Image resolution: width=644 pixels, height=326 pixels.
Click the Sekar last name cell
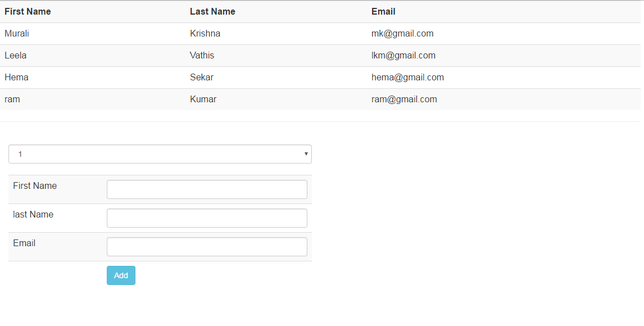(202, 78)
